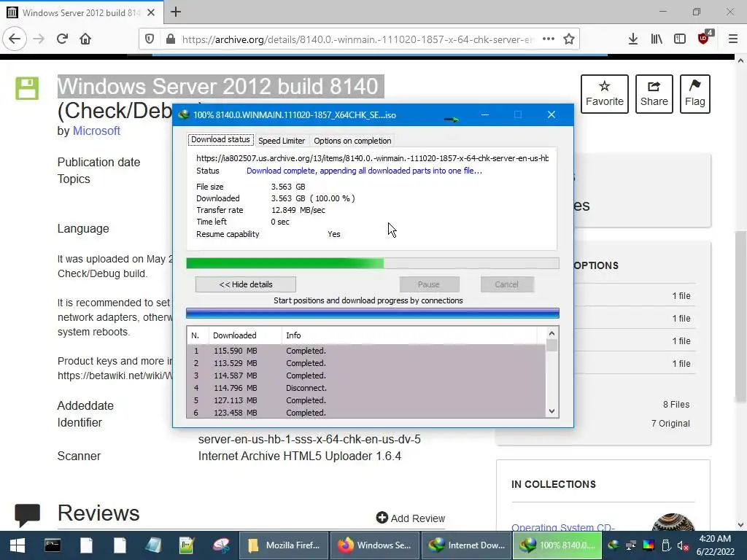
Task: Go back with Firefox back arrow
Action: 15,39
